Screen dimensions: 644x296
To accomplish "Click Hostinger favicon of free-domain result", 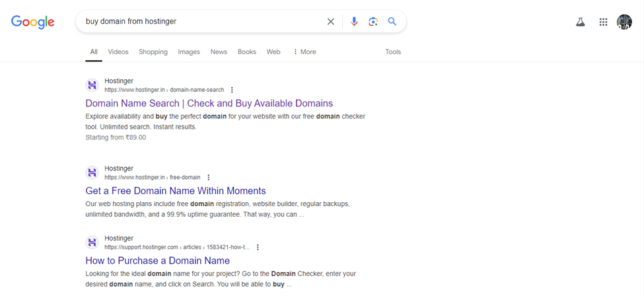I will [92, 173].
